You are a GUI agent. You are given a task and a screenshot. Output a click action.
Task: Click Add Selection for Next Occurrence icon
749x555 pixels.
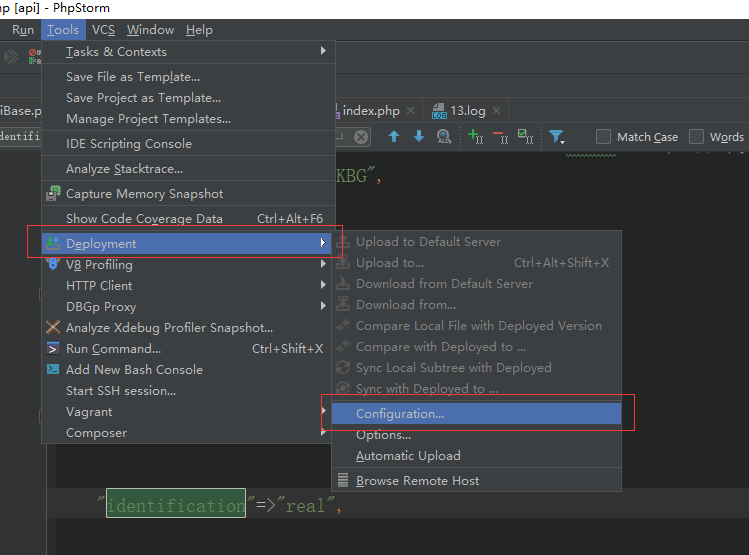pos(476,137)
